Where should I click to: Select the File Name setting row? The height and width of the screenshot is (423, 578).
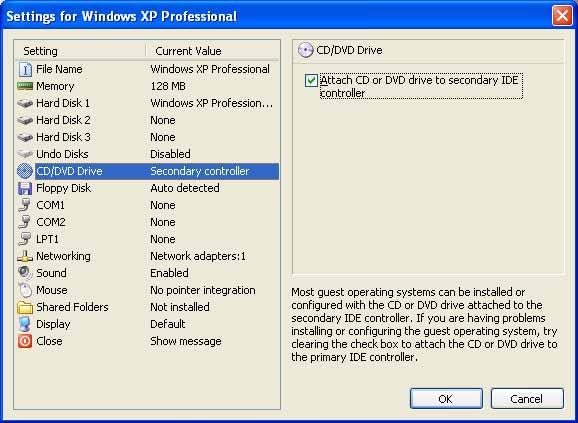(x=147, y=69)
